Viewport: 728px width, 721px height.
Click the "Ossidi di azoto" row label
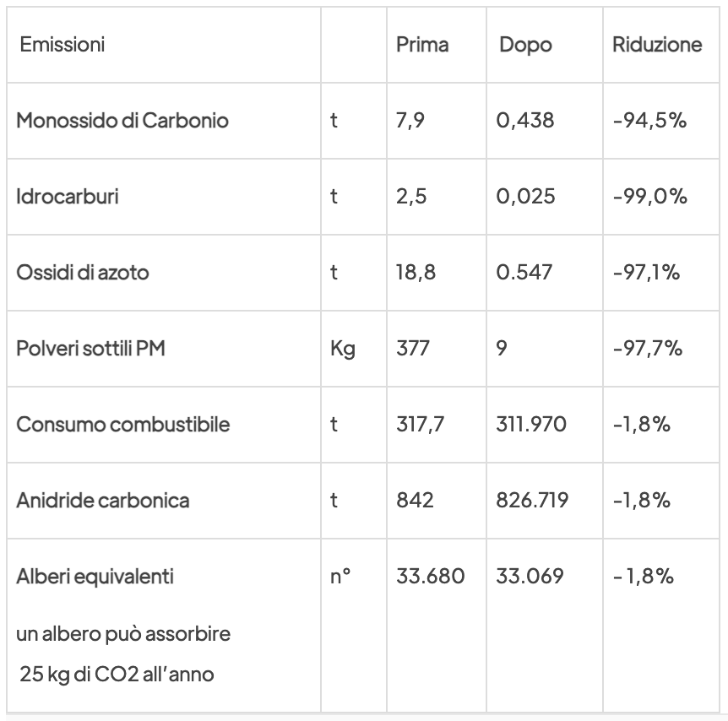(x=84, y=273)
